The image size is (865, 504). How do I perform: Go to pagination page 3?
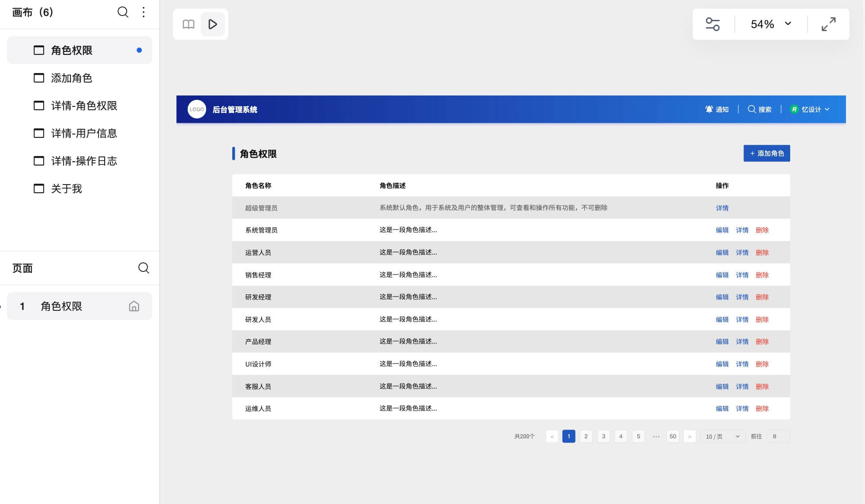coord(603,437)
